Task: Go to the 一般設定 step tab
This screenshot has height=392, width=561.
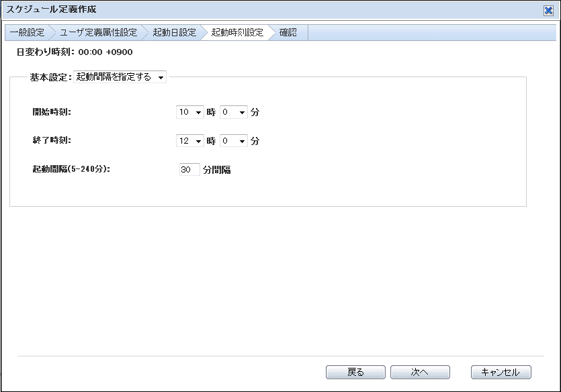Action: [x=27, y=32]
